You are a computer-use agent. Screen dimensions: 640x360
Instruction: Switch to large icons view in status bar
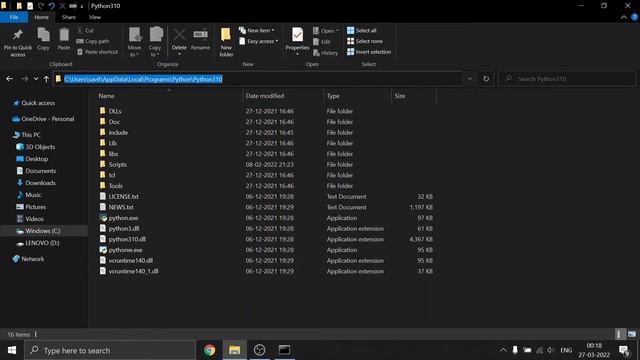coord(632,334)
